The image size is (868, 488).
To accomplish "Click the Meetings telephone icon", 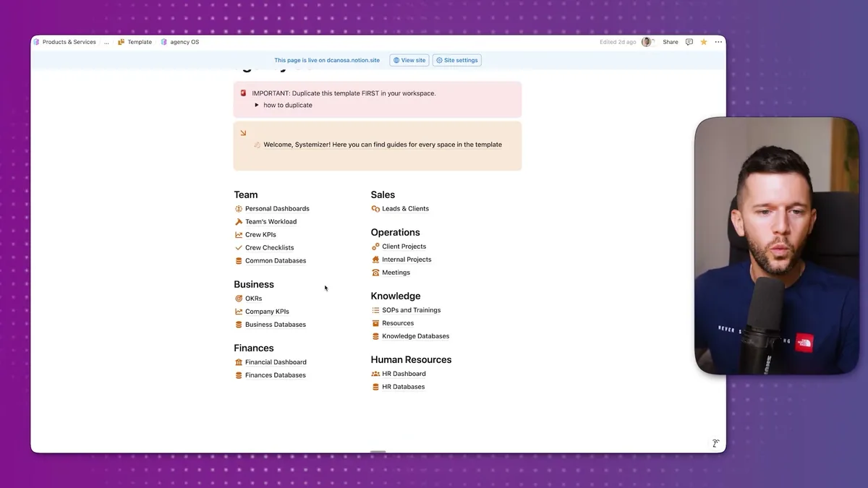I will point(375,273).
